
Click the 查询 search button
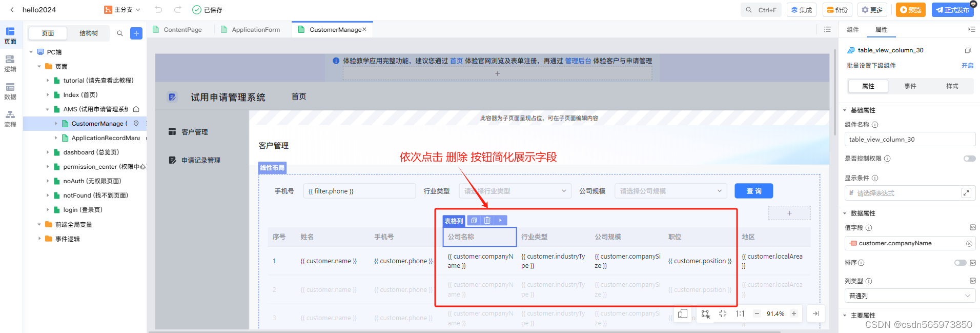(753, 191)
